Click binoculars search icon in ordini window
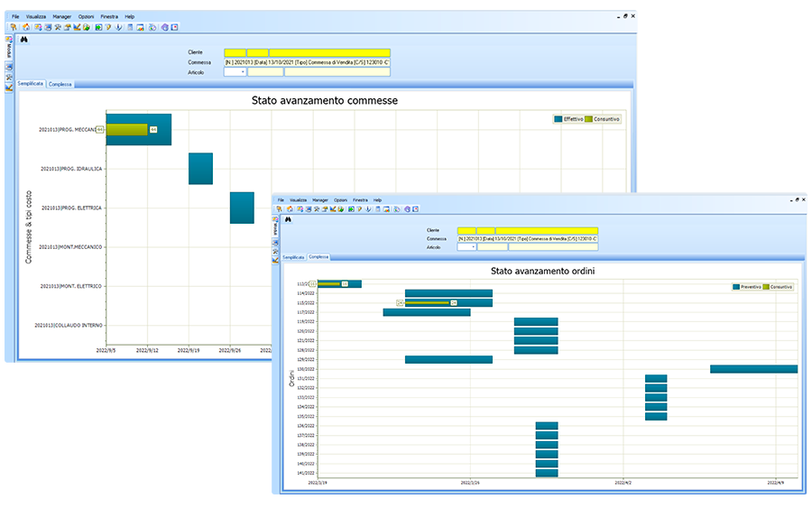This screenshot has height=508, width=812. tap(288, 219)
